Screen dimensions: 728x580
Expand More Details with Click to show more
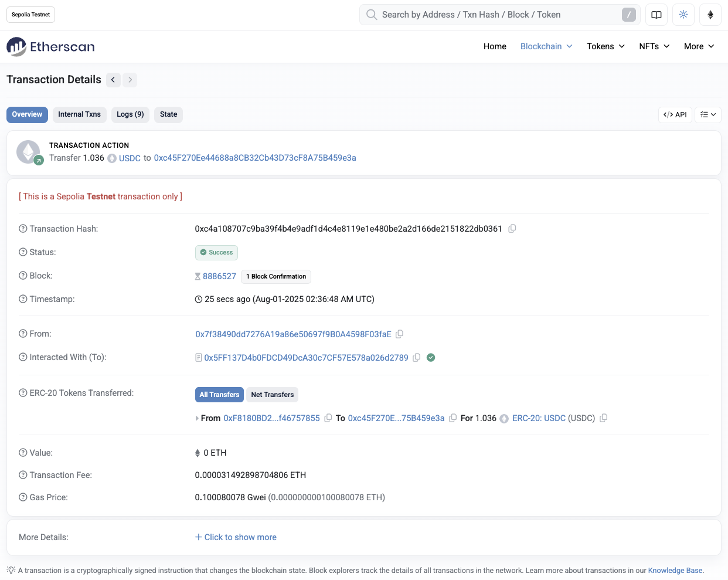click(x=236, y=537)
